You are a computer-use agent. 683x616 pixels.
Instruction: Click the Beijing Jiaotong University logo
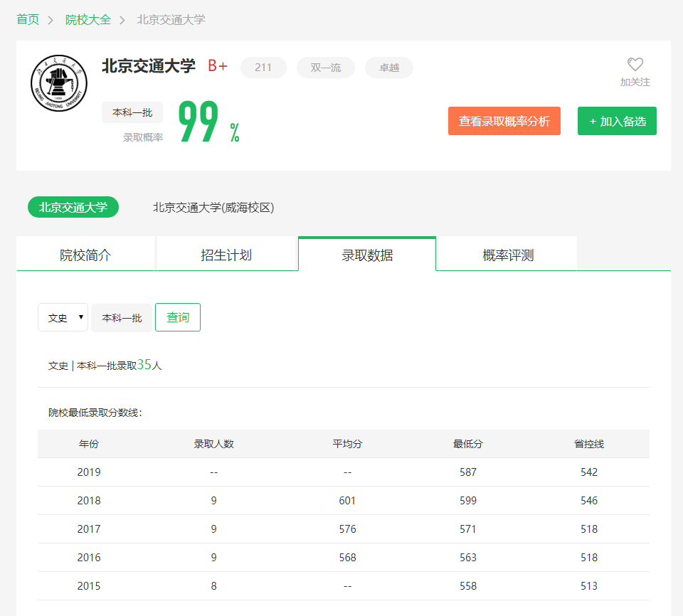pyautogui.click(x=58, y=83)
